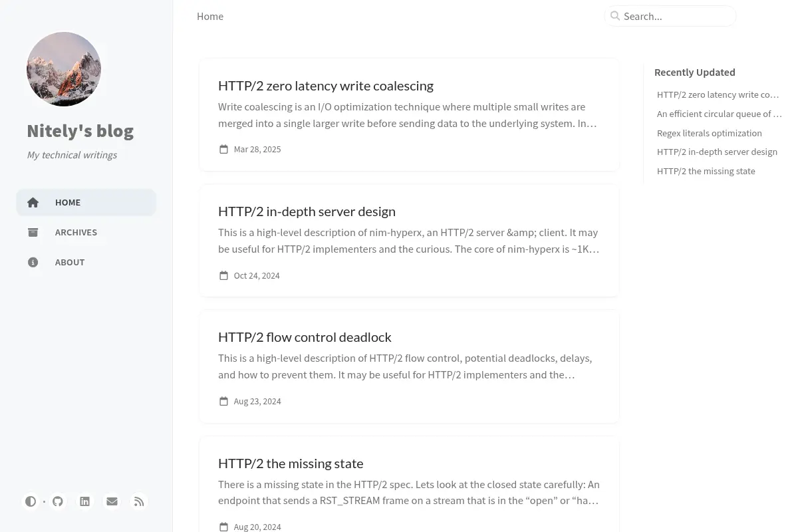
Task: Open the HTTP/2 zero latency write coalescing post
Action: (326, 85)
